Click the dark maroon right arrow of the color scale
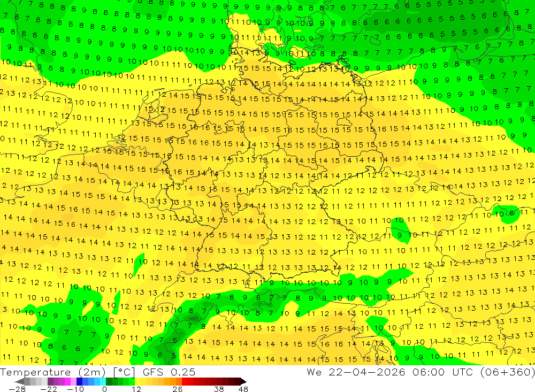Image resolution: width=535 pixels, height=392 pixels. (243, 381)
